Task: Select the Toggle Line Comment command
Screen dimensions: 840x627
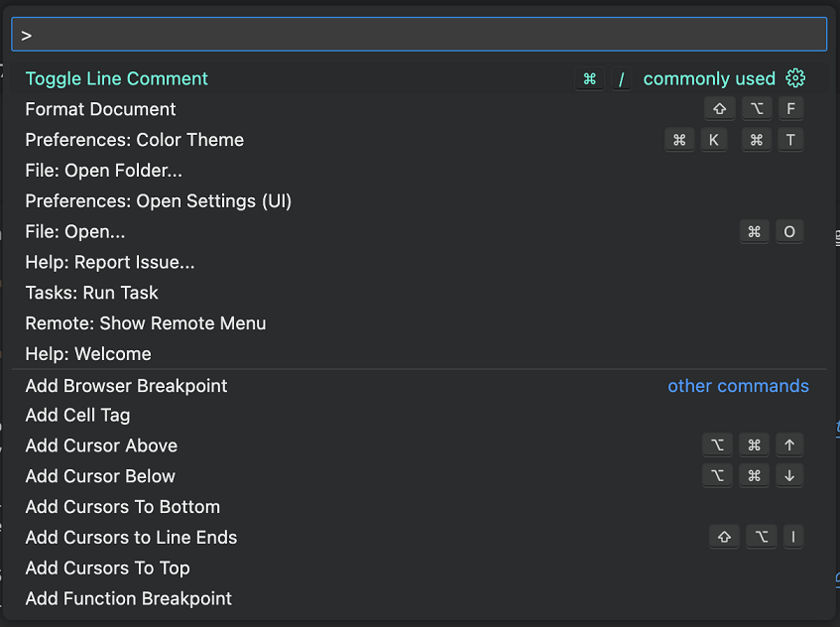Action: 116,77
